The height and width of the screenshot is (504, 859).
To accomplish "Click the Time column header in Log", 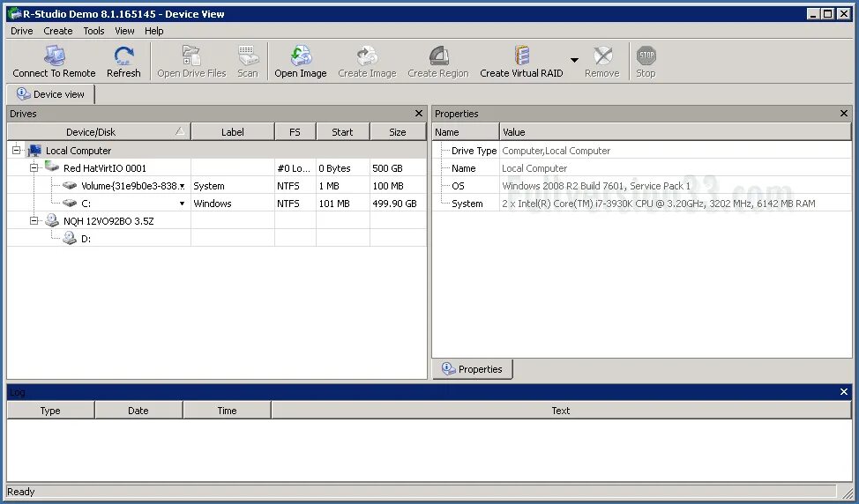I will 227,411.
